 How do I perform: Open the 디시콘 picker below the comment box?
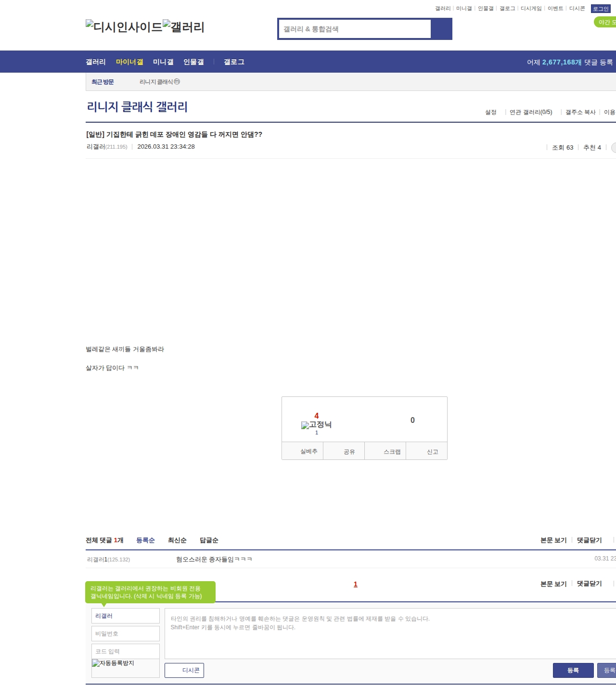click(184, 670)
